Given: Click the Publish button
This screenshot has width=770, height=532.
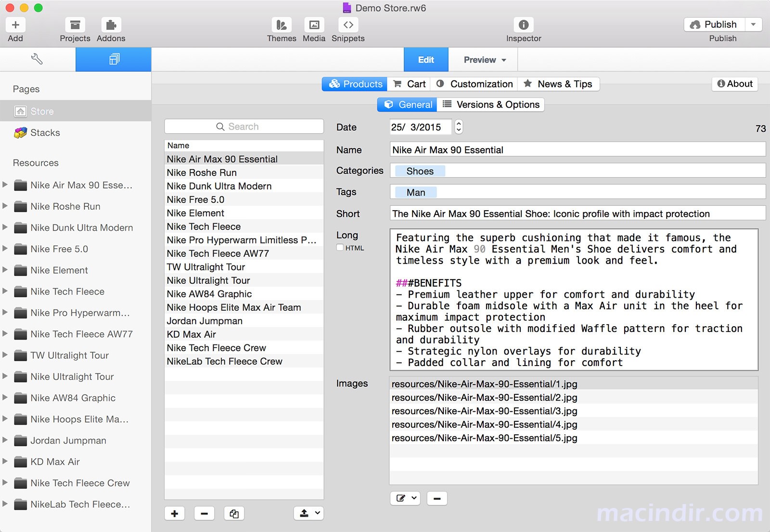Looking at the screenshot, I should point(715,25).
